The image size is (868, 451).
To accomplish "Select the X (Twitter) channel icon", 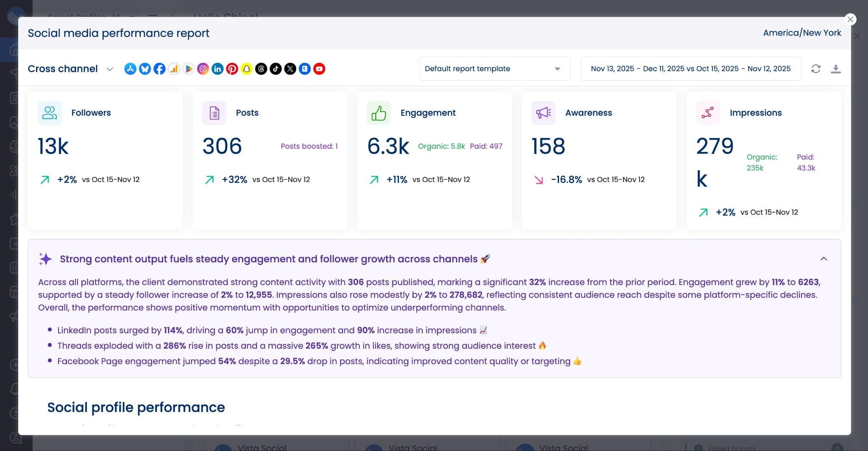I will (x=290, y=69).
